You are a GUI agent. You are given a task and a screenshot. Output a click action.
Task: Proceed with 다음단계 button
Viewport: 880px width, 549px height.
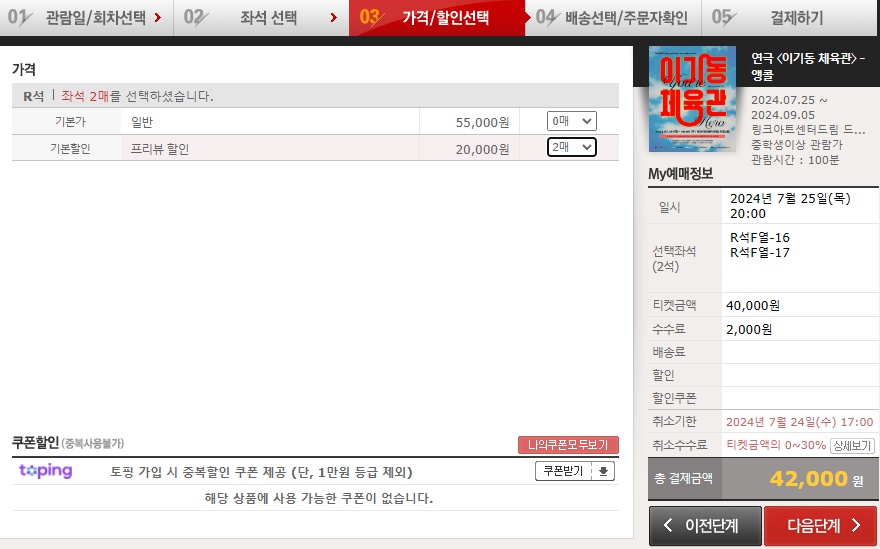(x=821, y=525)
